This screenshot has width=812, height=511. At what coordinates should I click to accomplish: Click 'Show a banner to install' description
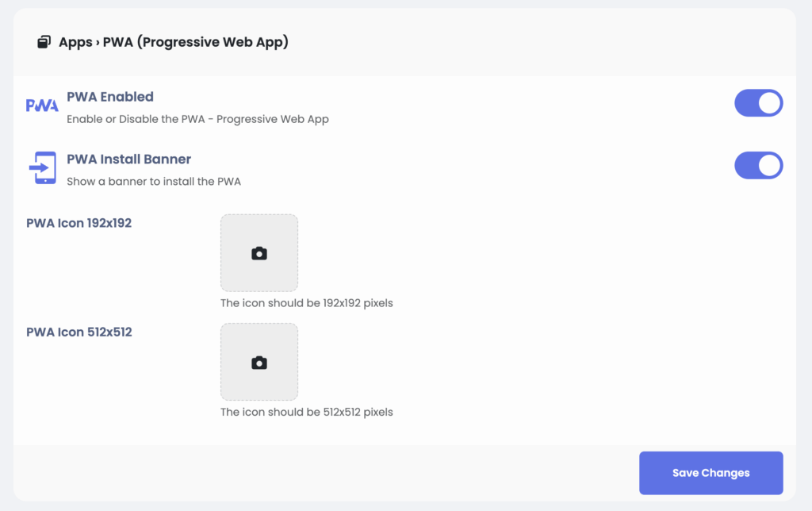tap(154, 181)
